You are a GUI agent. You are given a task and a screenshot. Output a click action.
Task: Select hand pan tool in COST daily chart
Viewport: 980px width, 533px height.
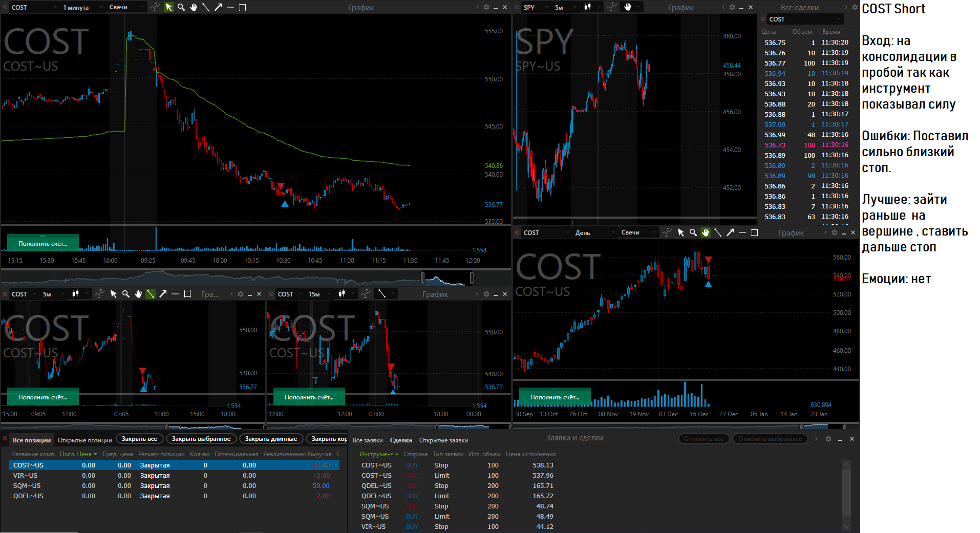(706, 232)
